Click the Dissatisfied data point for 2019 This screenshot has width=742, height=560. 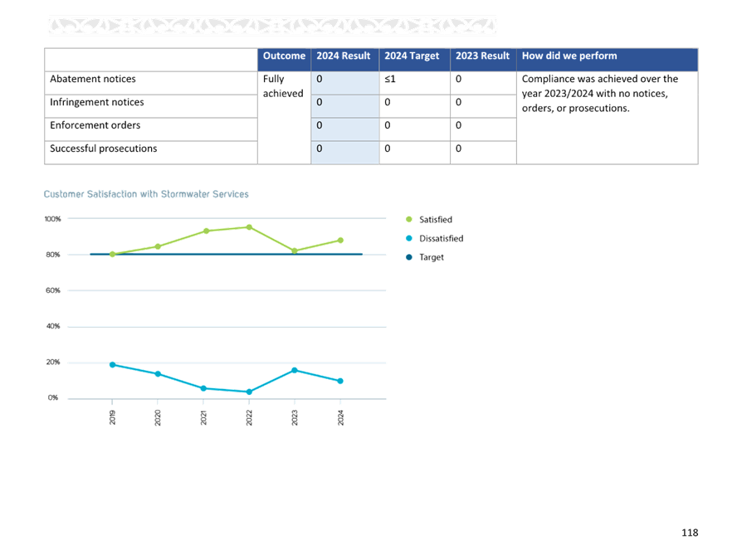tap(112, 365)
